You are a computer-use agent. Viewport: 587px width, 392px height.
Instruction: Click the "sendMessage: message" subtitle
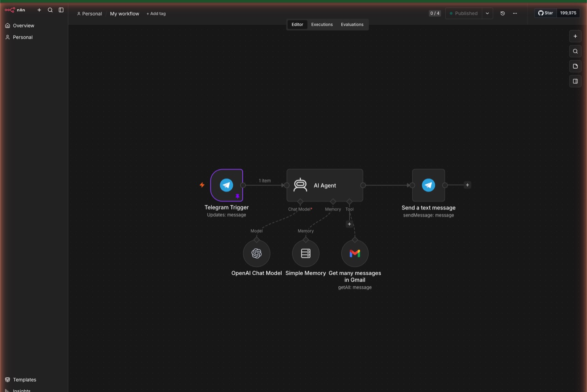[x=429, y=215]
